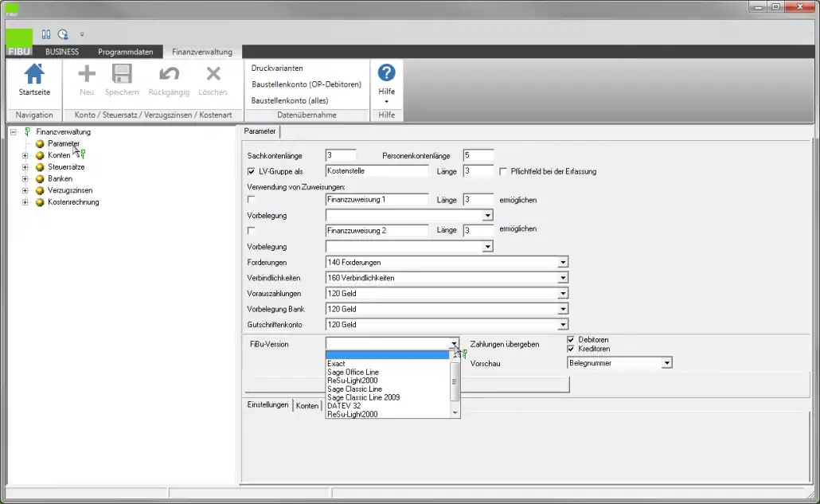Click the FiBu-Version list scroll down arrow
This screenshot has width=820, height=504.
[455, 413]
